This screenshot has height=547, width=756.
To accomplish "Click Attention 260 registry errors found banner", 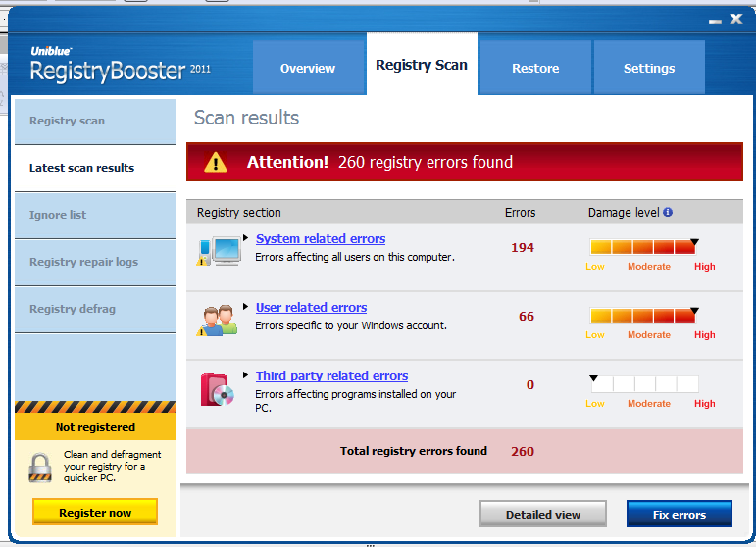I will pyautogui.click(x=465, y=162).
